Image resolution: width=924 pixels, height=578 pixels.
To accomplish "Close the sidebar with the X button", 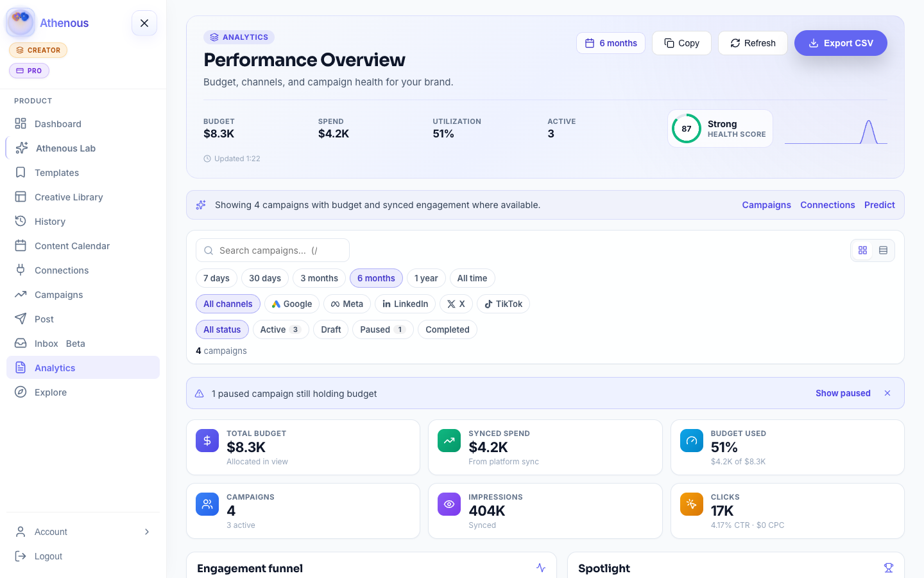I will (144, 23).
